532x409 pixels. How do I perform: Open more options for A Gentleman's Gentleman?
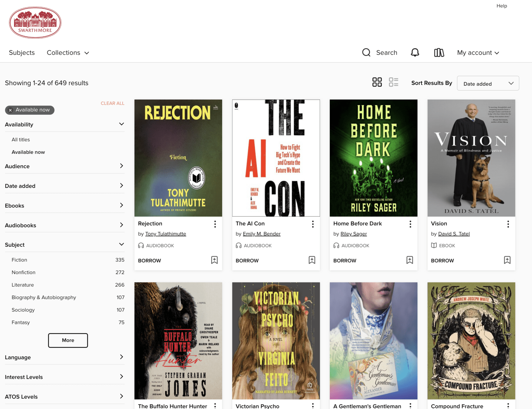pos(410,406)
